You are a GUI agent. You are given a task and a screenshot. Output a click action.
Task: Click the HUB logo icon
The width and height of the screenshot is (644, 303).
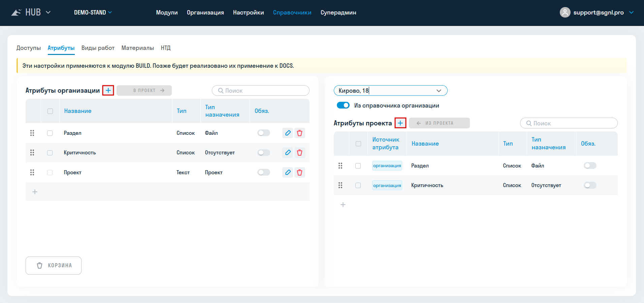tap(16, 12)
